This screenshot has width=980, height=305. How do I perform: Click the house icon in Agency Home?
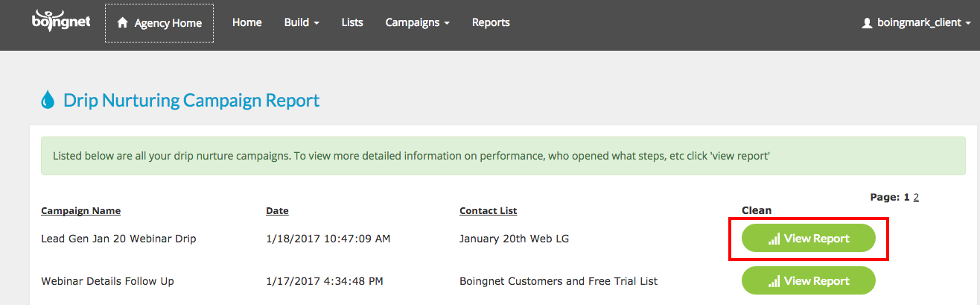tap(123, 23)
